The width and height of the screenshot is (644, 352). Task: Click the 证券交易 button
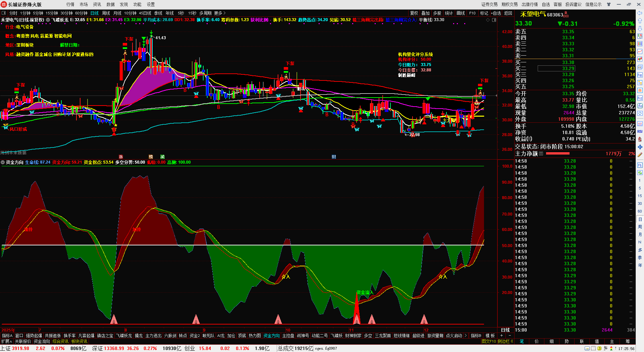(x=489, y=4)
